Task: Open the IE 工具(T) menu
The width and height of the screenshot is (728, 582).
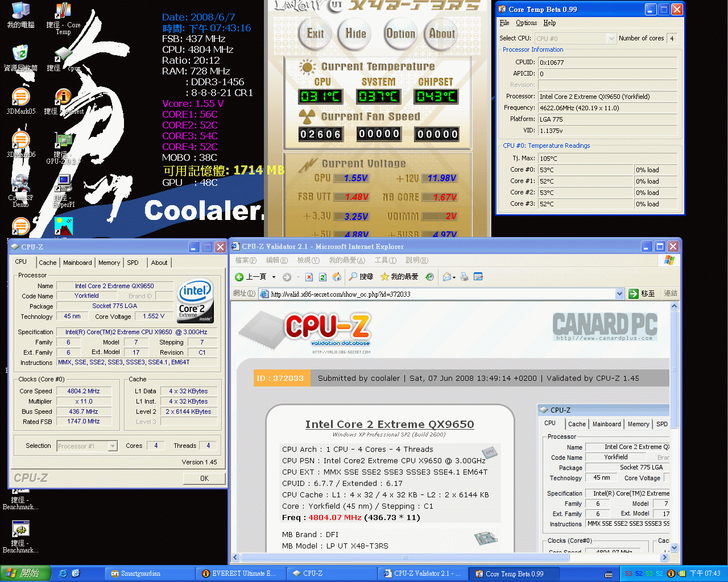Action: 385,260
